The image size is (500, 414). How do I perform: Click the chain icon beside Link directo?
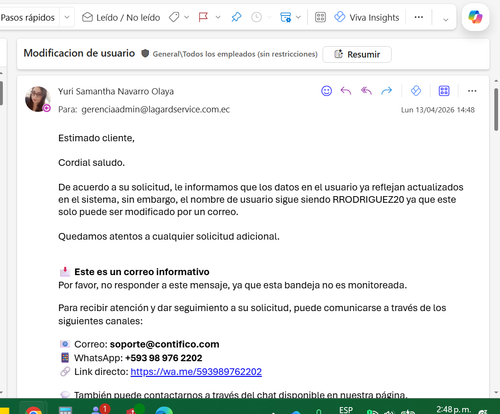point(65,371)
